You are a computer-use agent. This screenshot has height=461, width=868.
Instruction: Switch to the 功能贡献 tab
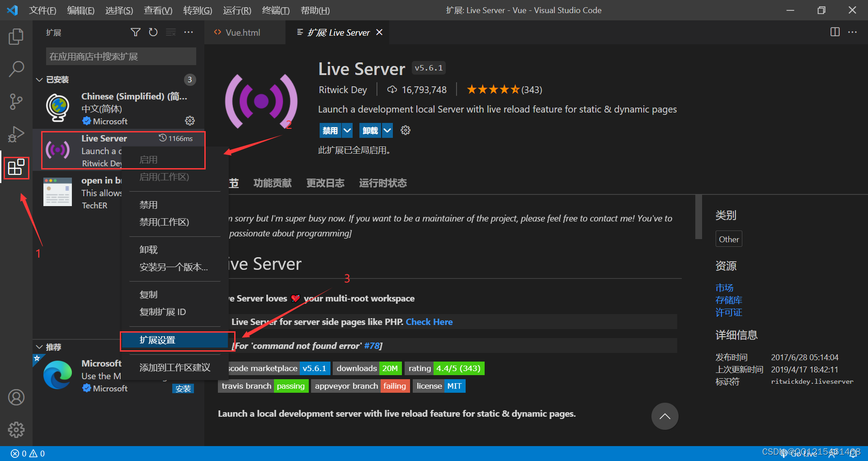pos(272,183)
